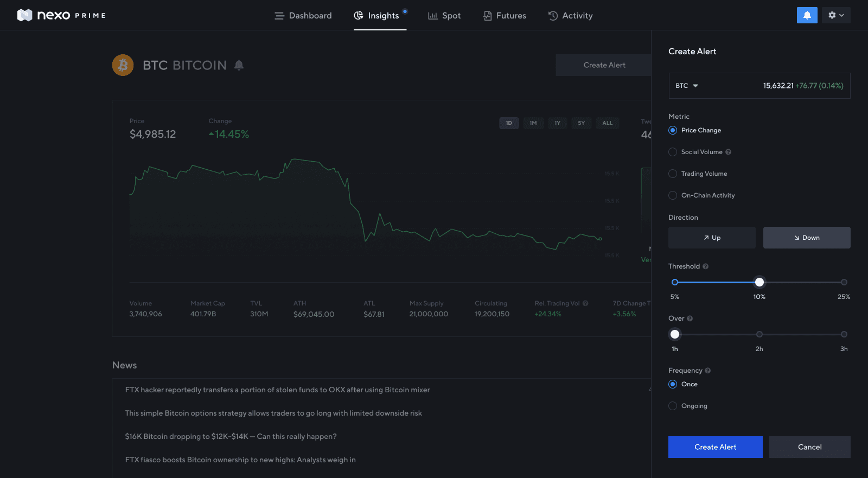Cancel the alert creation
The width and height of the screenshot is (868, 478).
coord(810,447)
